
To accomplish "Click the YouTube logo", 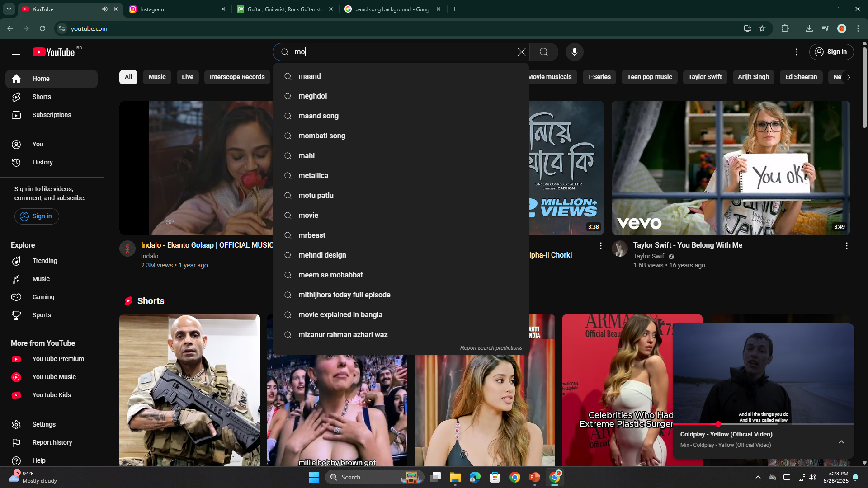I will click(x=54, y=52).
